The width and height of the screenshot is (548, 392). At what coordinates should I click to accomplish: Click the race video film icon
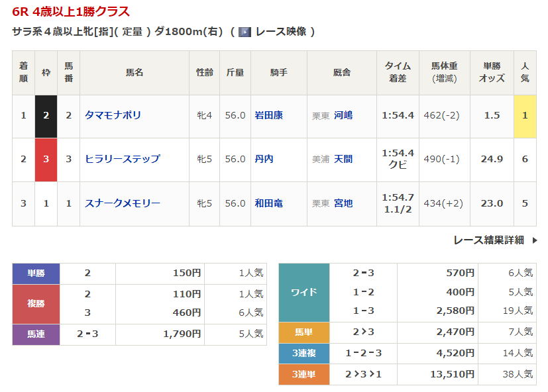[x=245, y=32]
